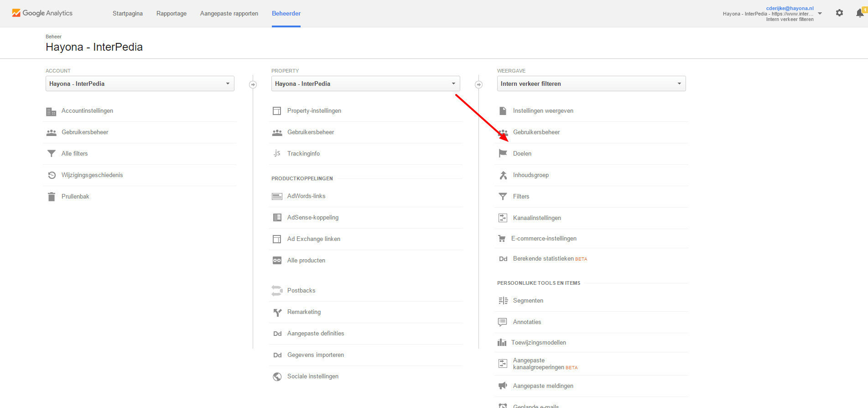Open Inhoudsgroep link
The width and height of the screenshot is (868, 408).
(x=531, y=175)
